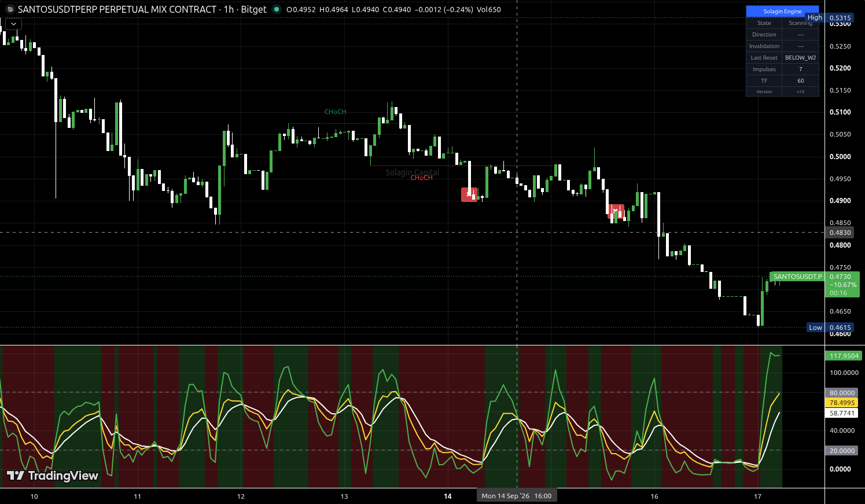Click date 12 on the time axis
The height and width of the screenshot is (504, 865).
point(241,496)
